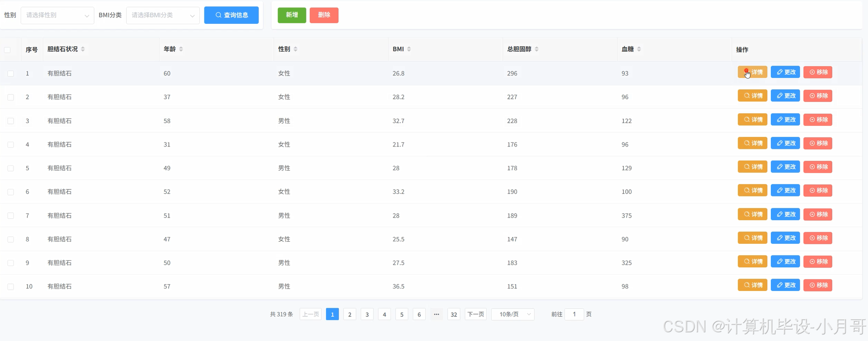Click the 血糖 value 375 in row 7
This screenshot has height=341, width=868.
[x=627, y=216]
